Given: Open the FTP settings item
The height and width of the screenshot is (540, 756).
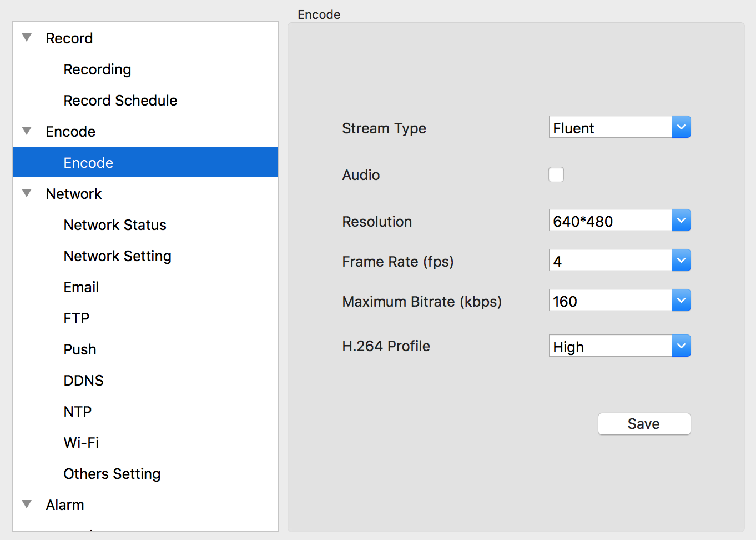Looking at the screenshot, I should pyautogui.click(x=77, y=318).
